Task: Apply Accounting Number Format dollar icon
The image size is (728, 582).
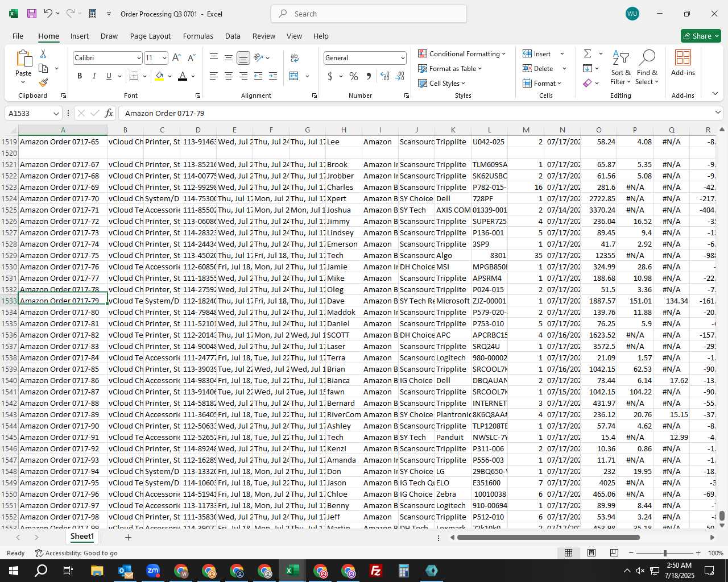Action: [330, 76]
